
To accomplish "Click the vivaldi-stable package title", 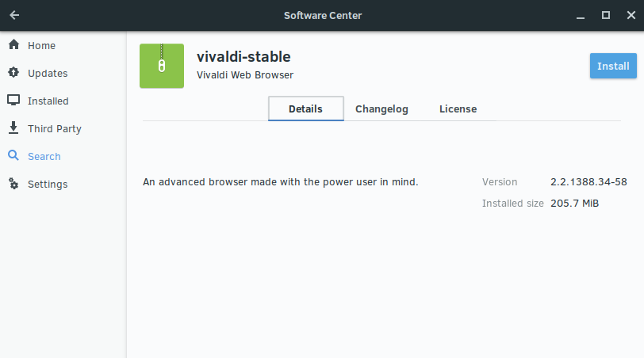I will [243, 56].
